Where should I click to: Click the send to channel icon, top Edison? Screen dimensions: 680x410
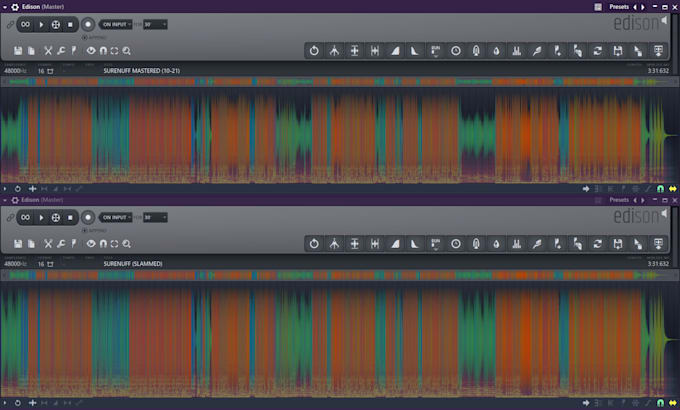tap(638, 51)
